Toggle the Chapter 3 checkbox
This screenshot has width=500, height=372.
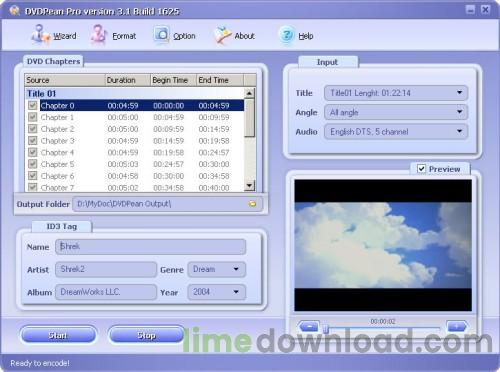pos(32,141)
